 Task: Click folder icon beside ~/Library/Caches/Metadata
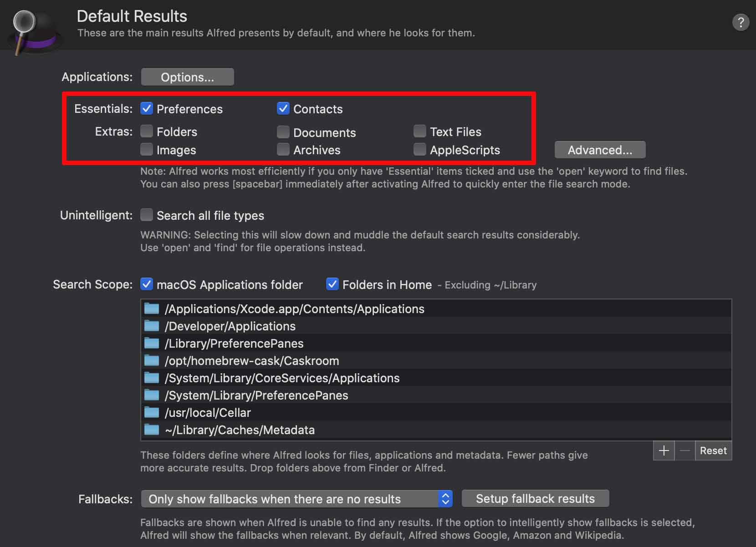152,430
